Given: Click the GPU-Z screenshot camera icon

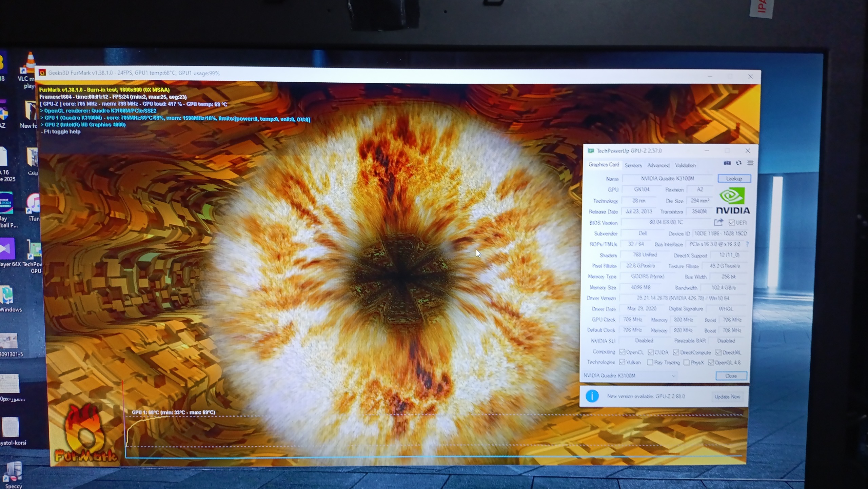Looking at the screenshot, I should (x=727, y=163).
